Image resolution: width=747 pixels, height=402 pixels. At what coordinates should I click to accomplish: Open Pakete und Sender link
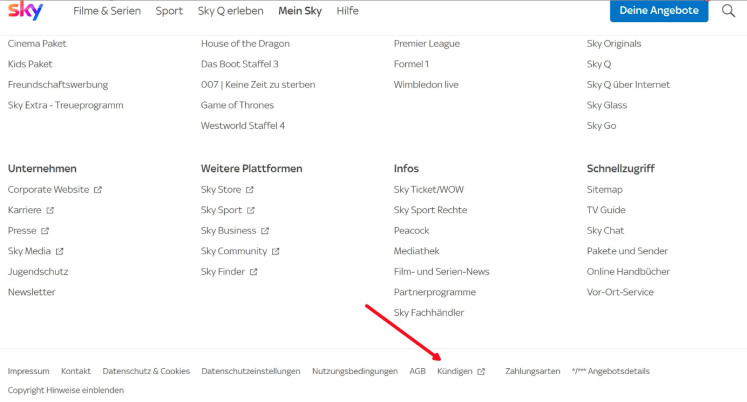tap(627, 251)
